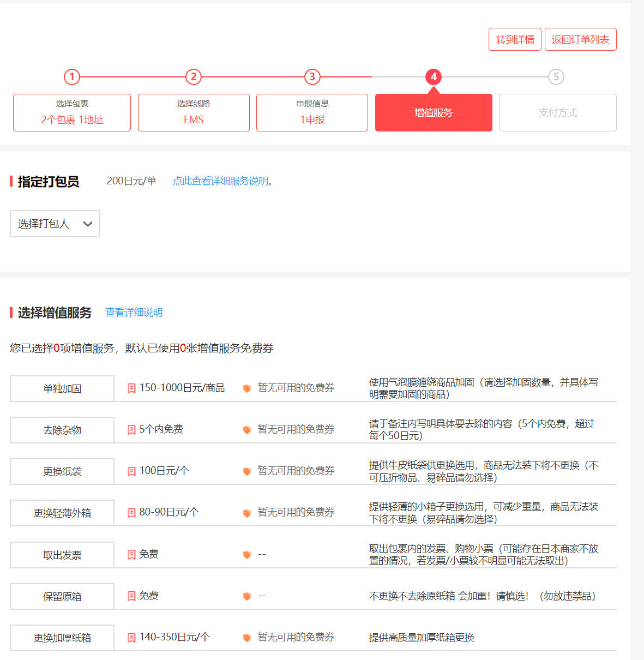
Task: Click the coupon shield icon for 更换加厚纸箱
Action: click(247, 638)
